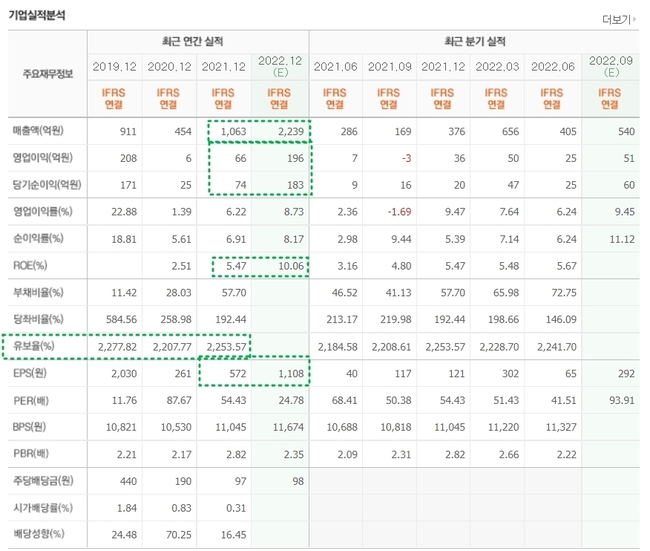Viewport: 650px width, 551px height.
Task: Click the 911 sales value
Action: (x=128, y=131)
